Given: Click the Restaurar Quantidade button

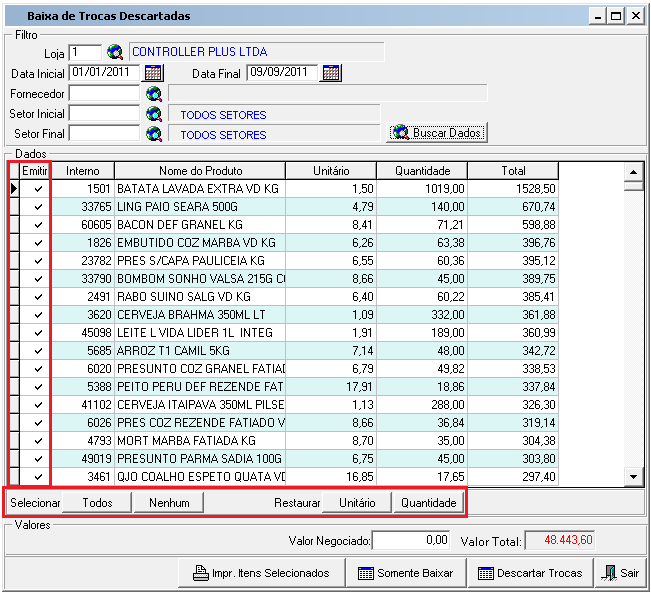Looking at the screenshot, I should click(428, 503).
